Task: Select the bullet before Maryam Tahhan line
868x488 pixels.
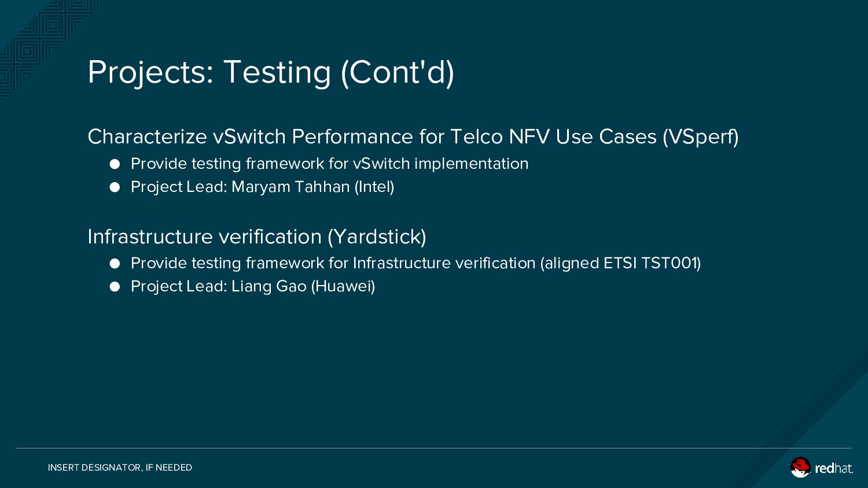Action: [115, 187]
